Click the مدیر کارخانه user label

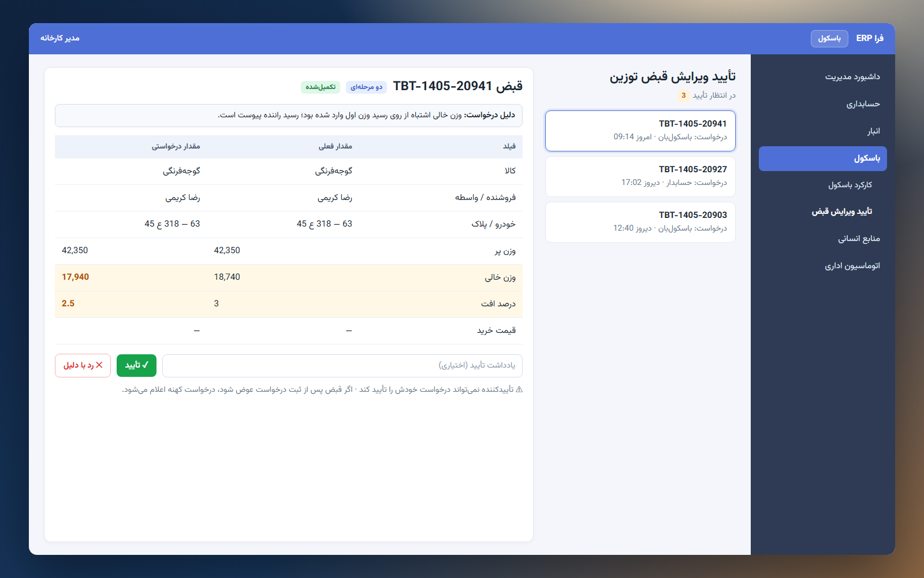(60, 38)
